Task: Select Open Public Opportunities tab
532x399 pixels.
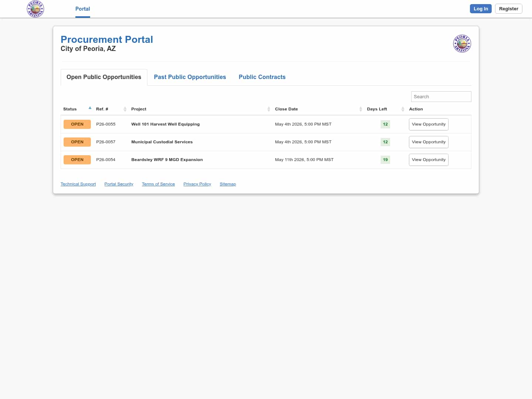Action: point(104,77)
